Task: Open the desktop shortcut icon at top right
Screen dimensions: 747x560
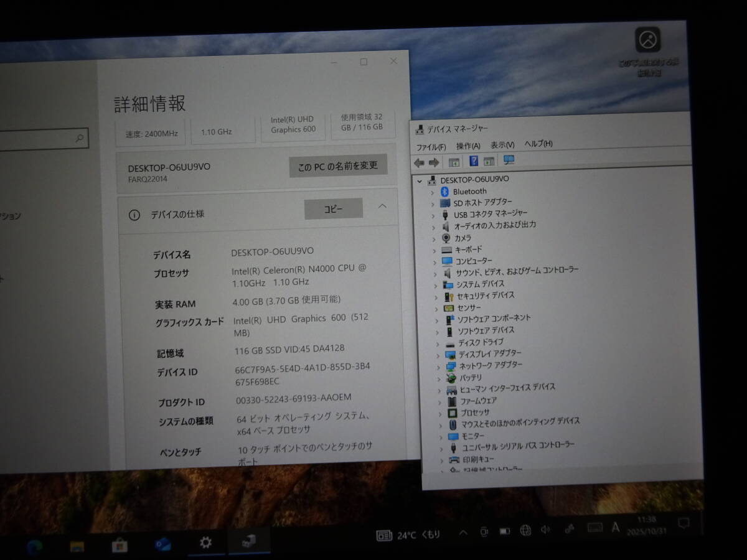Action: (x=648, y=40)
